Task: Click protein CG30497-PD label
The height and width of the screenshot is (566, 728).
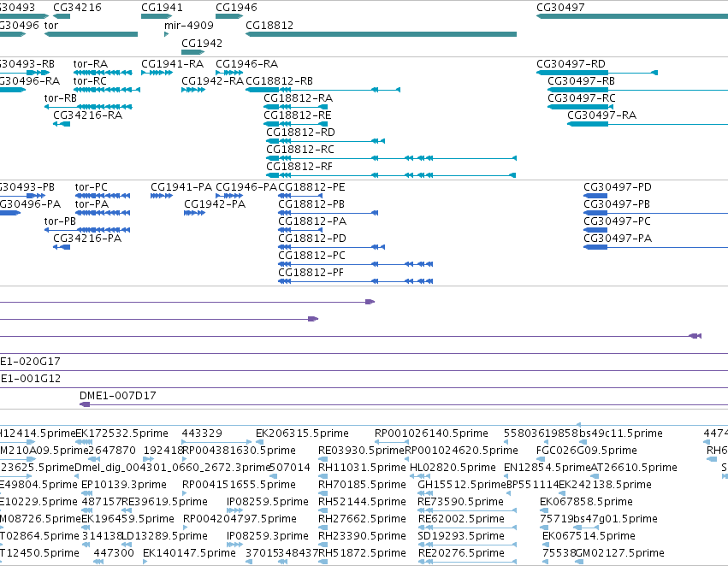Action: coord(618,187)
